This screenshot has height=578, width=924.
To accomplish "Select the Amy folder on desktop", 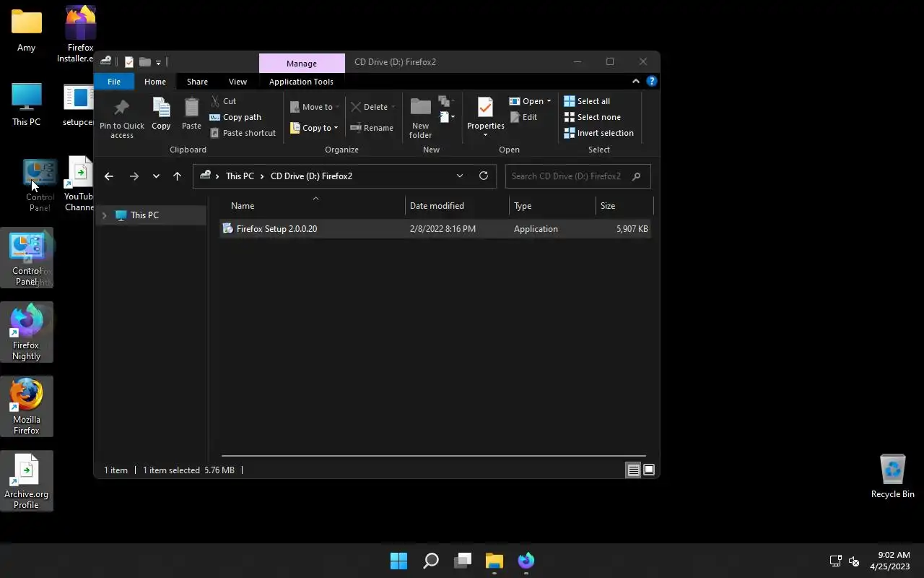I will 27,30.
